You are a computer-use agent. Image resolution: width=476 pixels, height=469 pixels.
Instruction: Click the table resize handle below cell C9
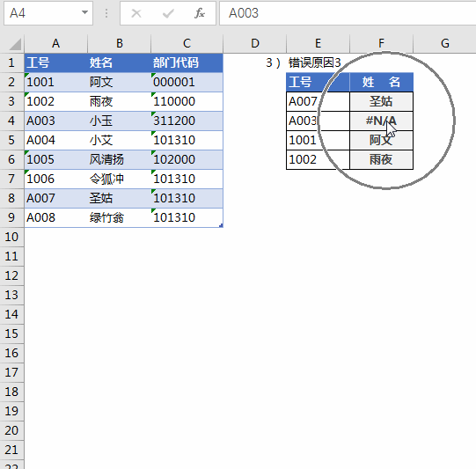[221, 225]
